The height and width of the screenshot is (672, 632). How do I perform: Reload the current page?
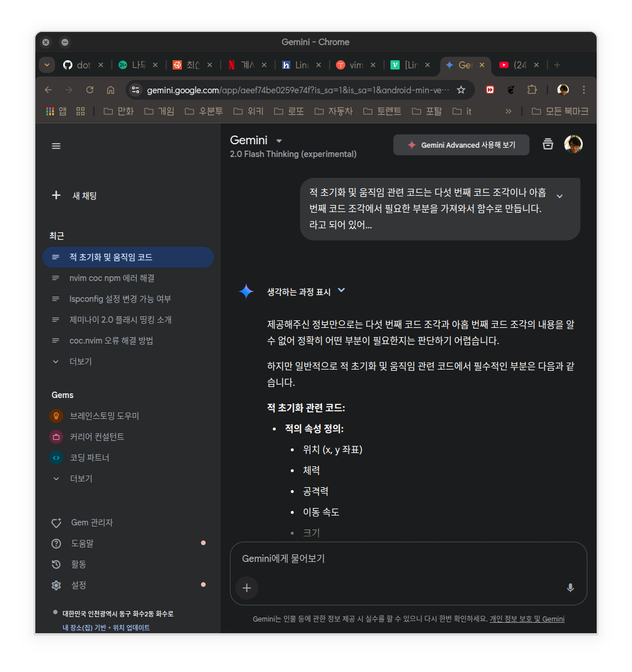coord(90,90)
